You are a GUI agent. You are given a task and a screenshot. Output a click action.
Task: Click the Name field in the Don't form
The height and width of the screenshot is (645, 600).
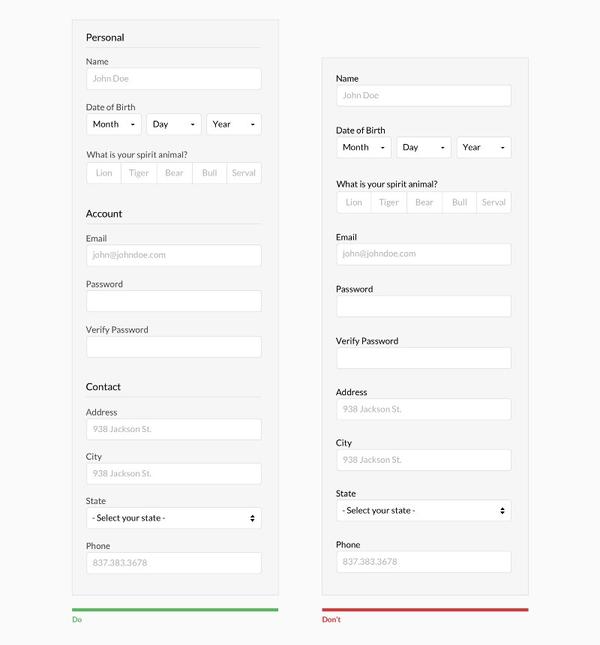coord(424,96)
